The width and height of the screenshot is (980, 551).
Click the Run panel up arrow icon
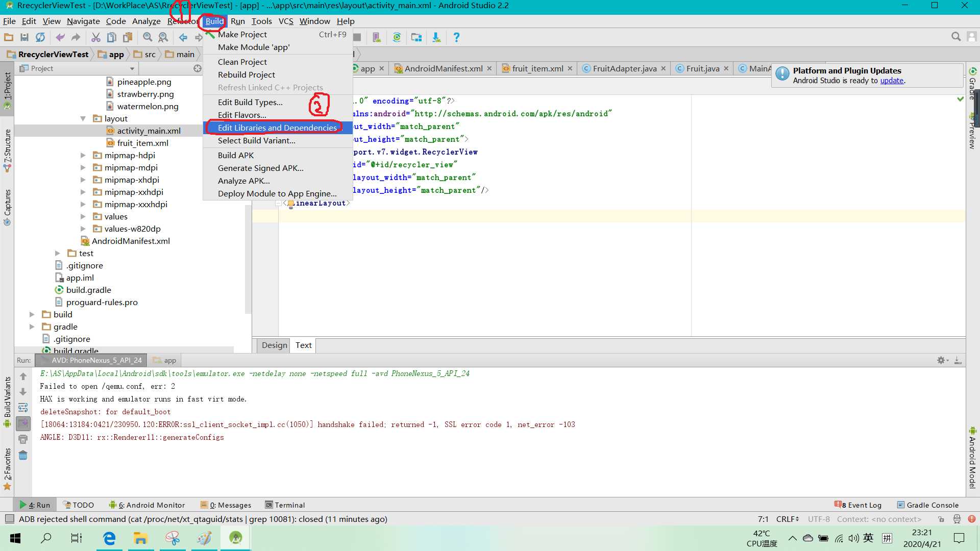click(x=23, y=377)
